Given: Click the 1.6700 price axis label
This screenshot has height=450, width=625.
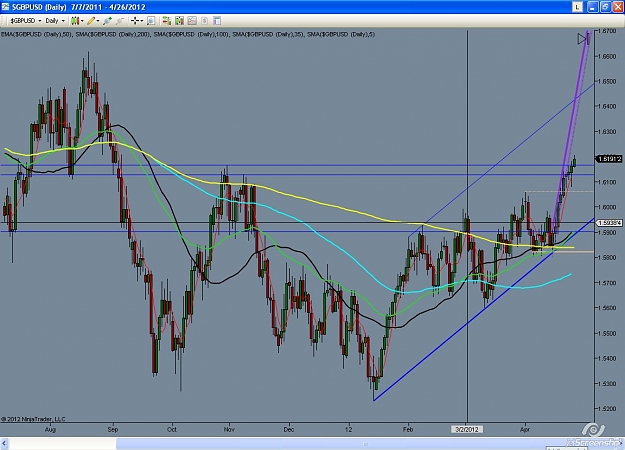Looking at the screenshot, I should click(607, 31).
